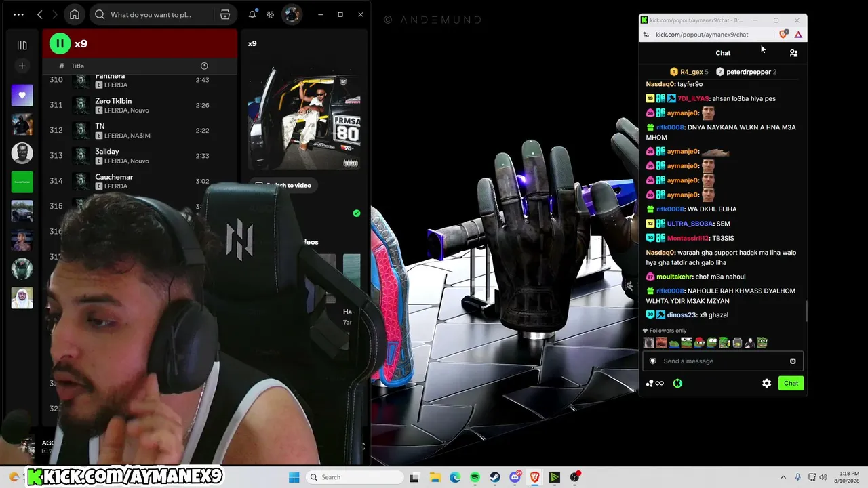
Task: Open the Spotify Home page
Action: point(75,14)
